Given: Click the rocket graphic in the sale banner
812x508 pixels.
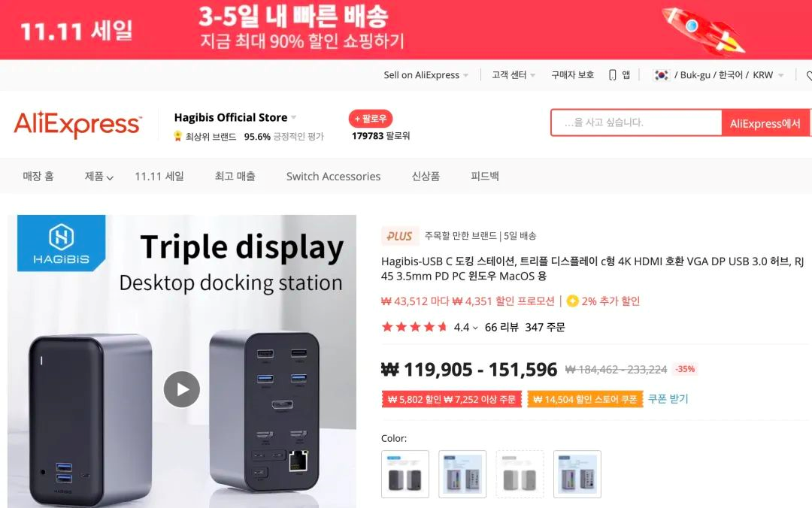Looking at the screenshot, I should coord(704,29).
